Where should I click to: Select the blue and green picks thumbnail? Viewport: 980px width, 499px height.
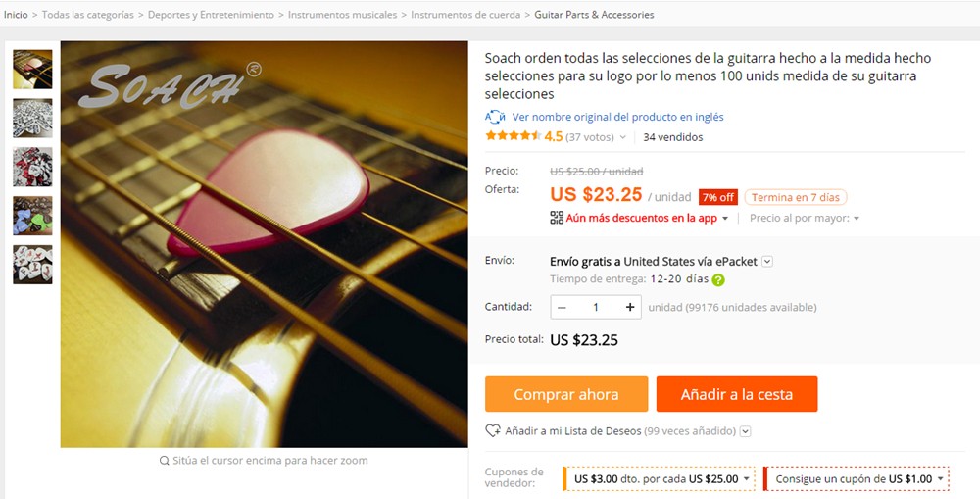(x=32, y=216)
